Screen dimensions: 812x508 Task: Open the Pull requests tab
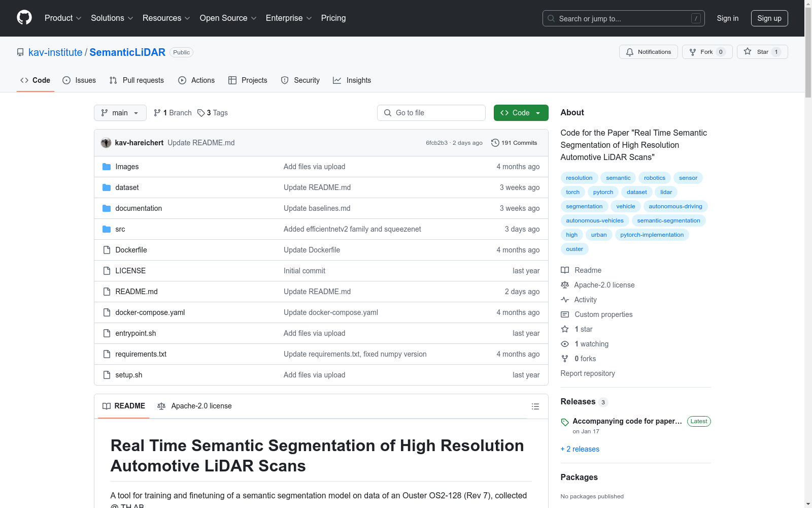click(137, 80)
